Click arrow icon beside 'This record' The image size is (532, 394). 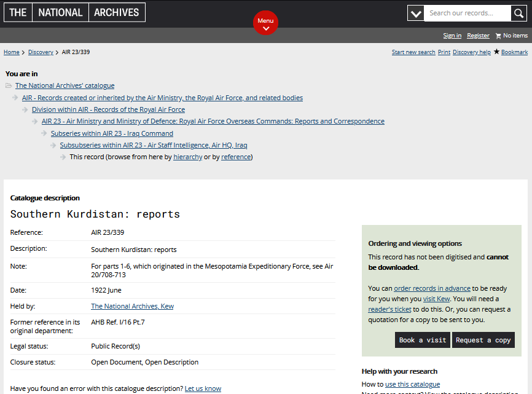pyautogui.click(x=63, y=157)
